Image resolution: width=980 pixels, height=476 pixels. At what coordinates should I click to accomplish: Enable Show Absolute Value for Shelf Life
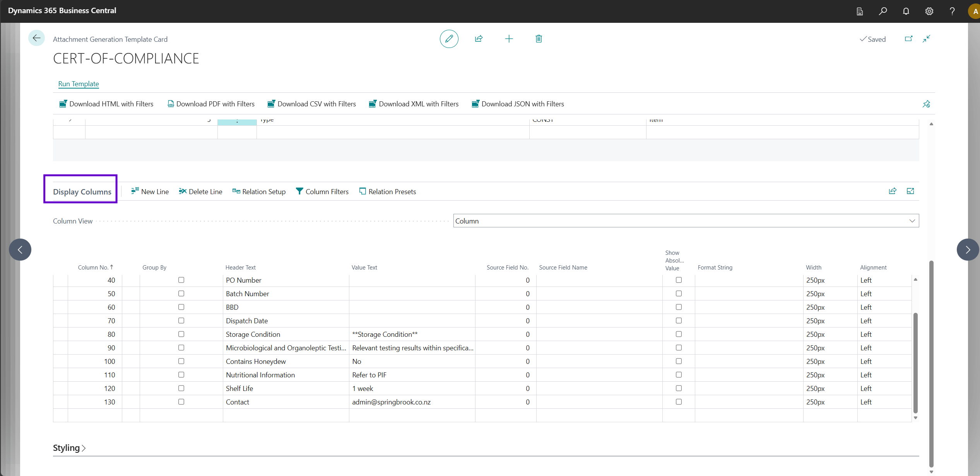pos(679,388)
